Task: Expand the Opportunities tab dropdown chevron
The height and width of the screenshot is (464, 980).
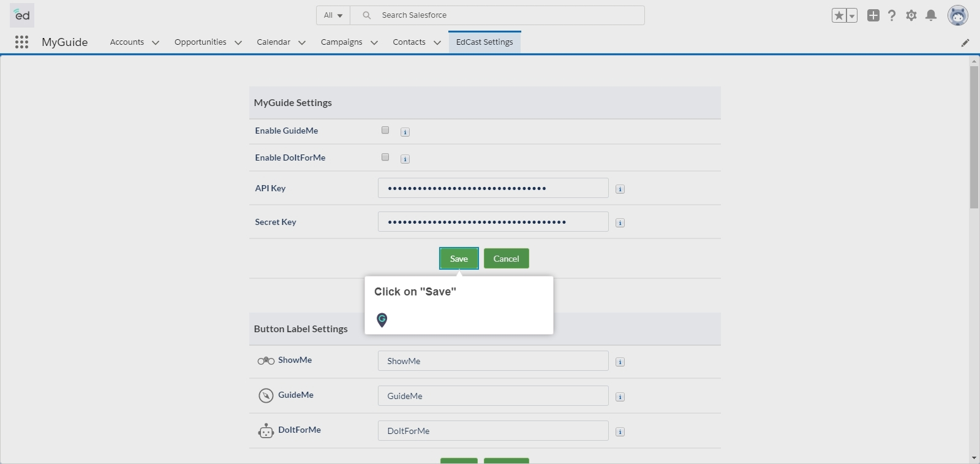Action: (x=238, y=42)
